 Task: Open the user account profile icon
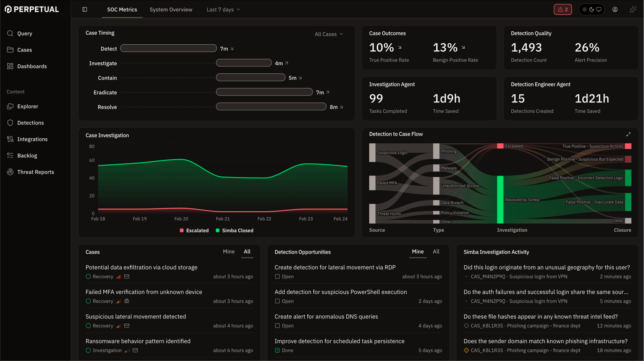(x=615, y=9)
